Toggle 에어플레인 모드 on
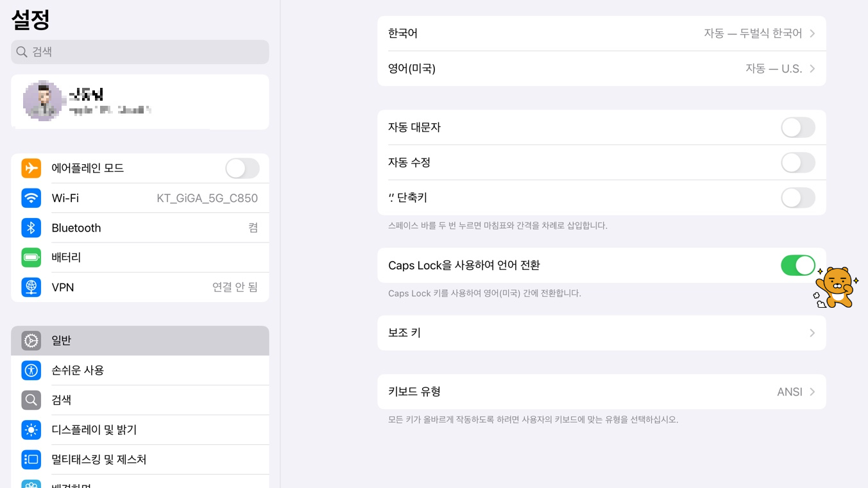Screen dimensions: 868x488 [242, 168]
